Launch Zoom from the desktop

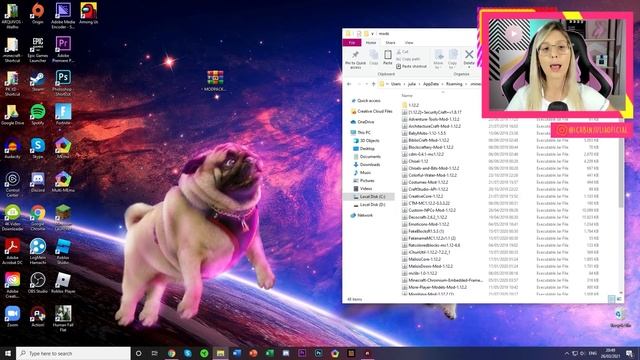click(12, 317)
